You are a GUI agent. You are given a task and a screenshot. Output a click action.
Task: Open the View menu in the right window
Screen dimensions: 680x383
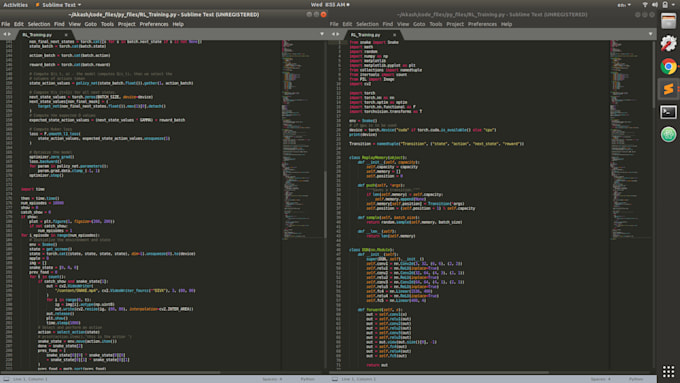tap(403, 24)
